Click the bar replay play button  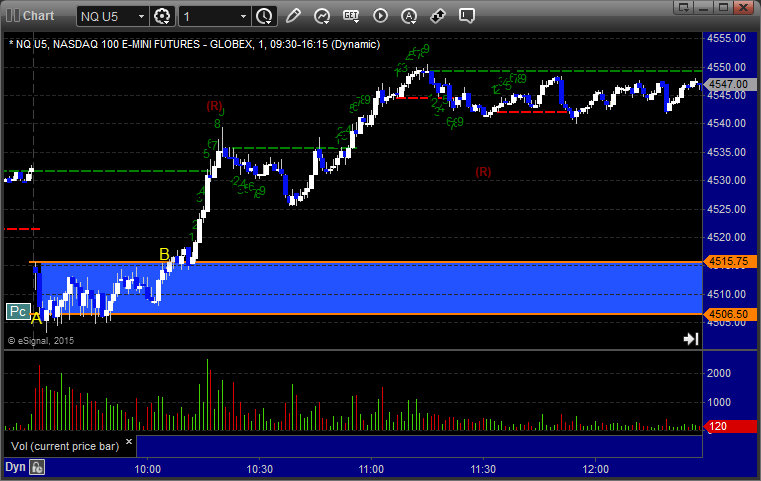click(380, 16)
